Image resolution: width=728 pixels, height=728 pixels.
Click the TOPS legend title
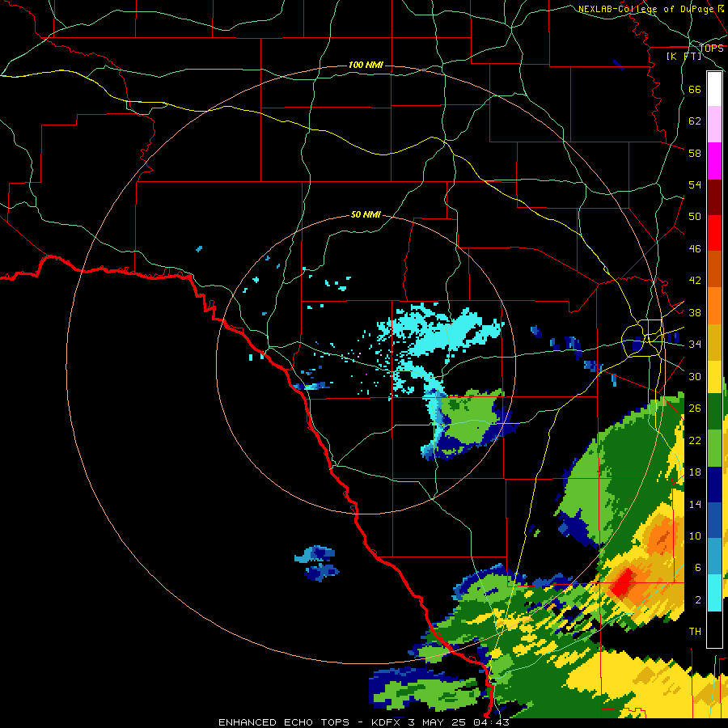[x=711, y=49]
